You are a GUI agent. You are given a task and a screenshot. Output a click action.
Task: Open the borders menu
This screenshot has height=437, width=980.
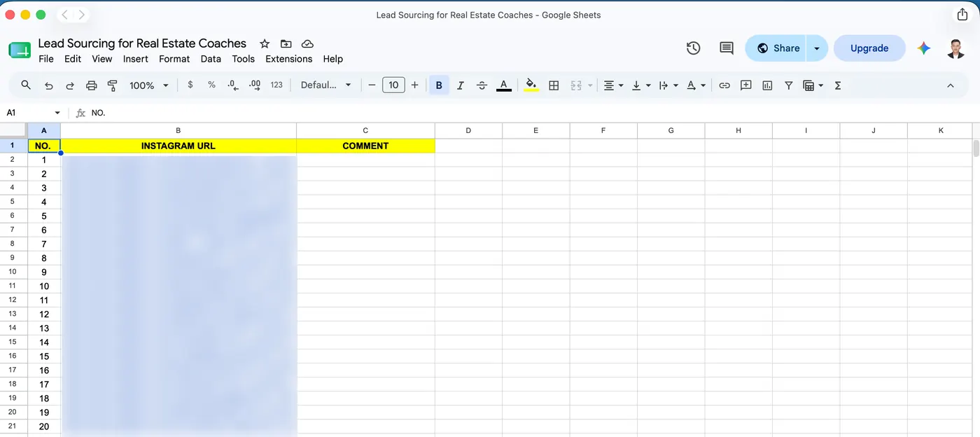[554, 85]
